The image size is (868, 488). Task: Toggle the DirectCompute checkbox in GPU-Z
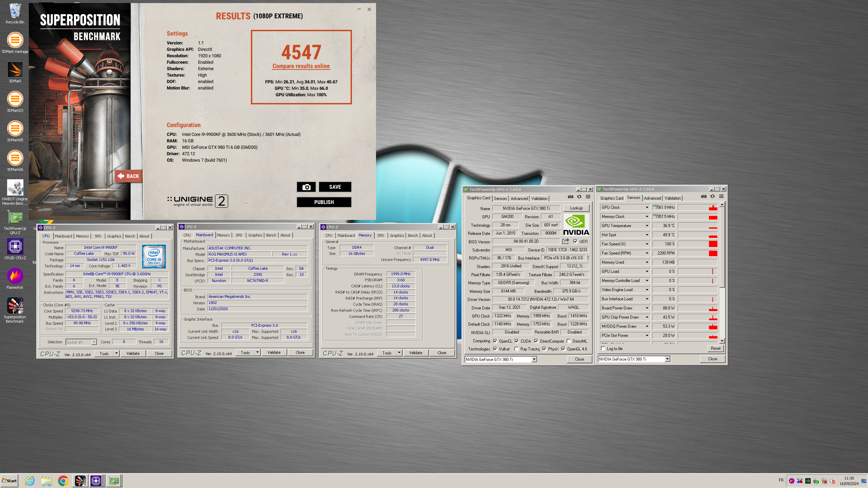(536, 341)
